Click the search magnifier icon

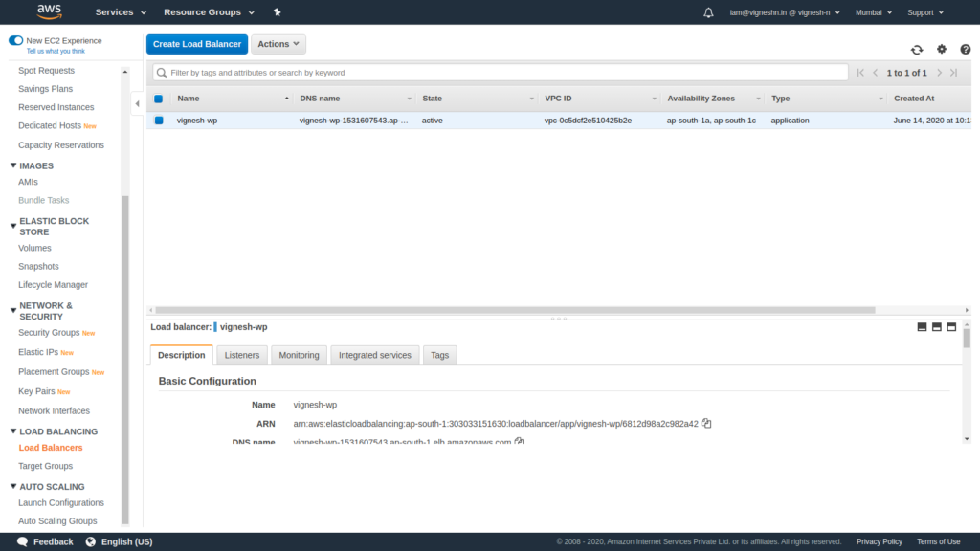click(x=162, y=73)
